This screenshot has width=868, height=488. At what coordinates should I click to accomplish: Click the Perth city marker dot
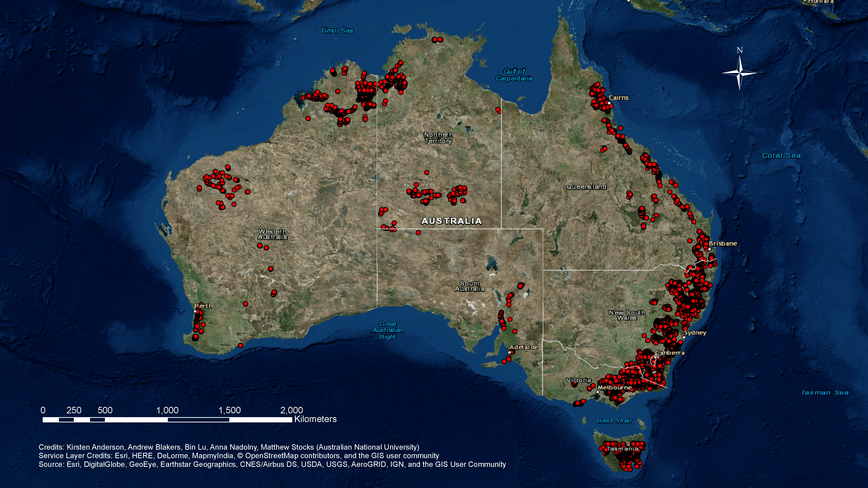(195, 311)
